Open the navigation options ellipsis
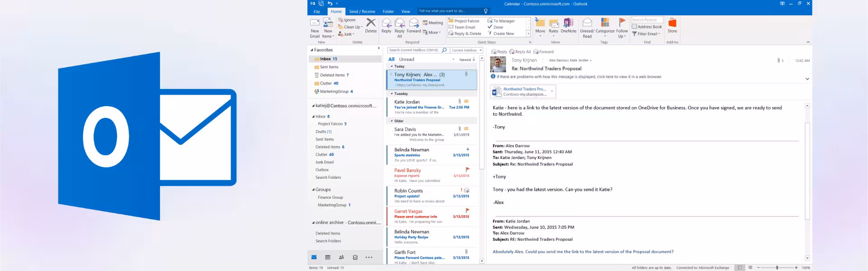This screenshot has height=271, width=868. point(369,257)
